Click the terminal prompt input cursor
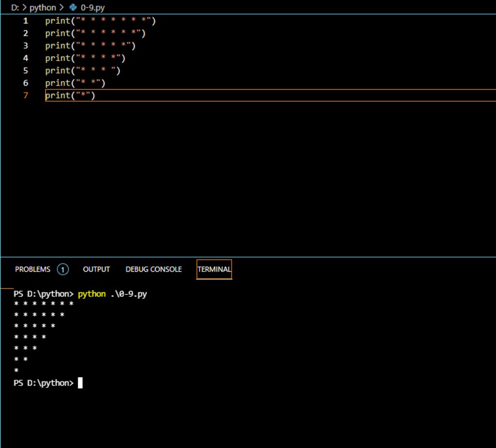 (80, 383)
